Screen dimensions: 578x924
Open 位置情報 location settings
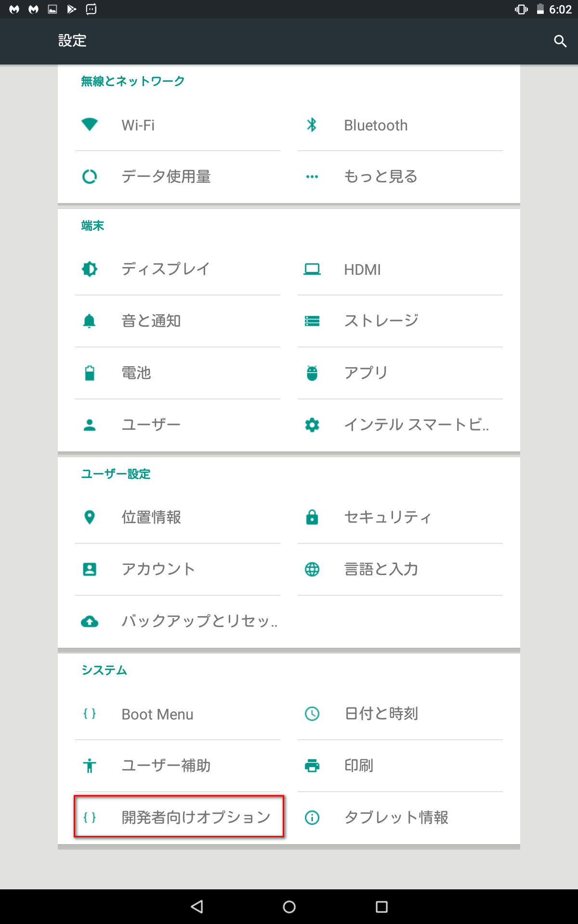pos(151,517)
